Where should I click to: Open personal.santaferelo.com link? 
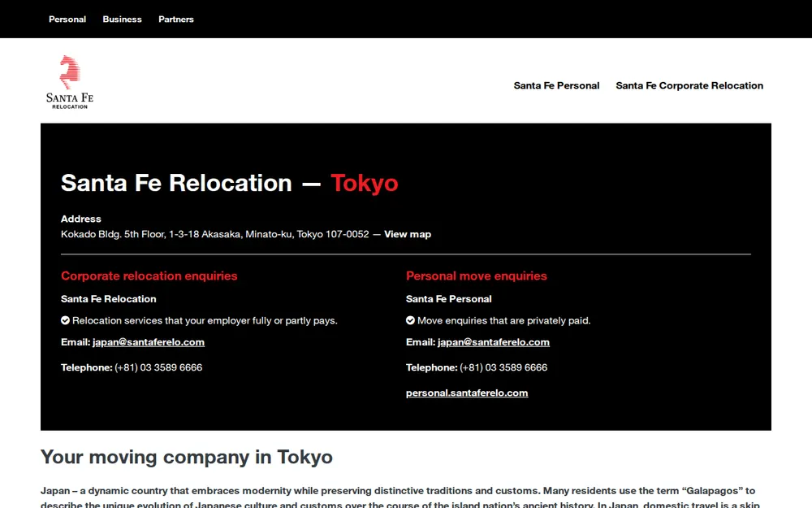click(467, 393)
